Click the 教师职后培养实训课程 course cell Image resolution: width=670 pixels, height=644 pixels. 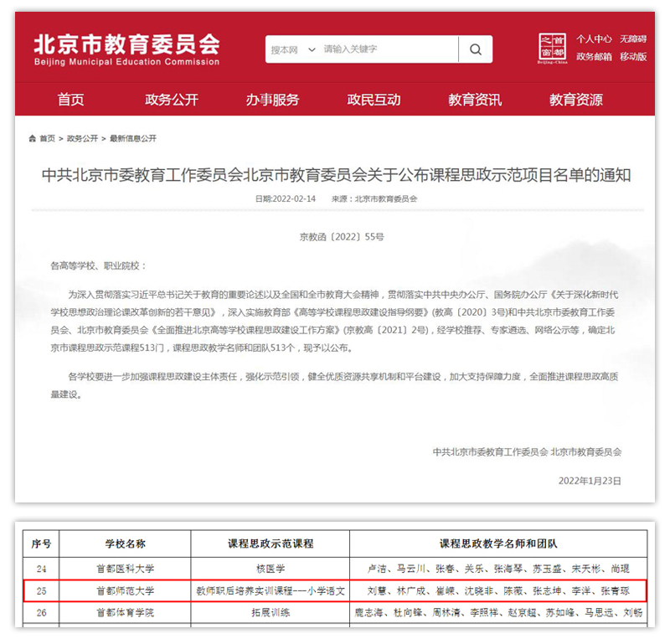(x=271, y=591)
